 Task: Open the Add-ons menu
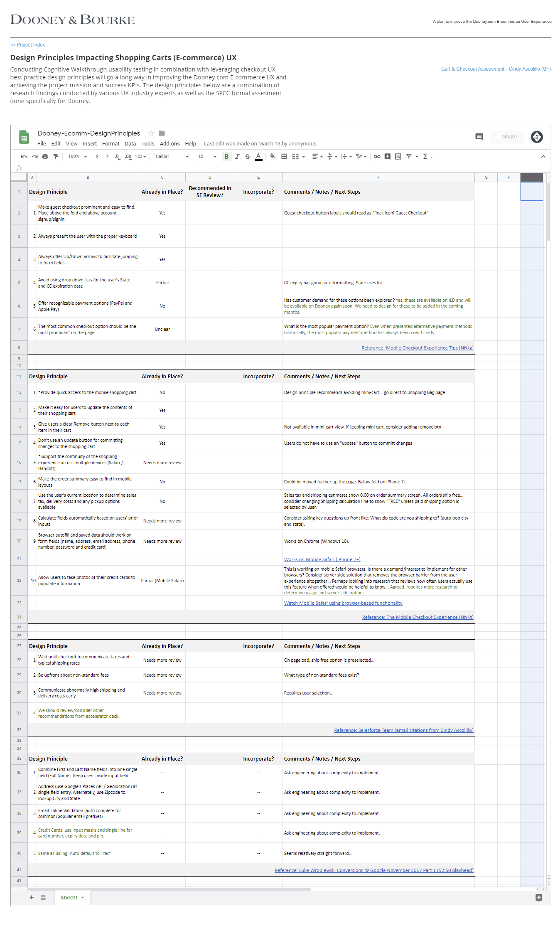pos(169,144)
